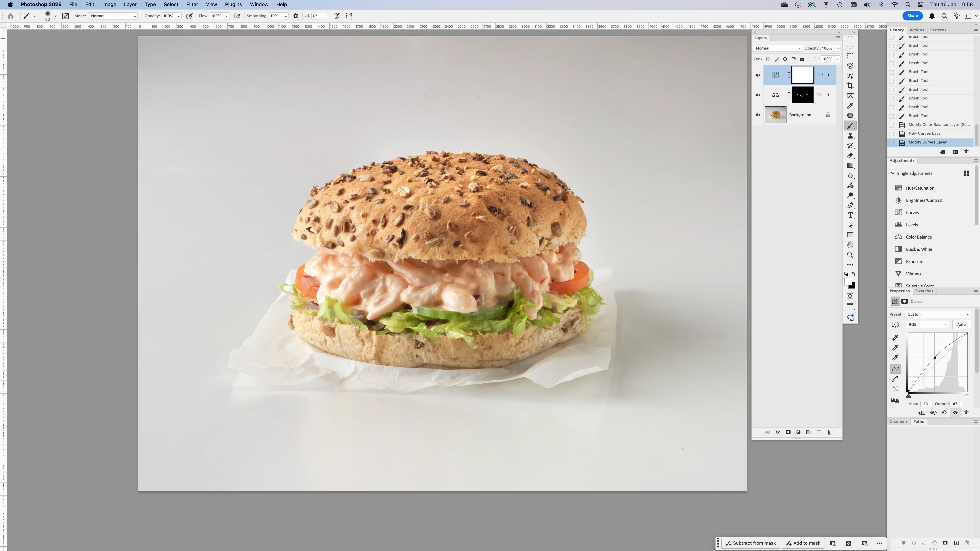Screen dimensions: 980x551
Task: Click the Share button
Action: [x=912, y=16]
